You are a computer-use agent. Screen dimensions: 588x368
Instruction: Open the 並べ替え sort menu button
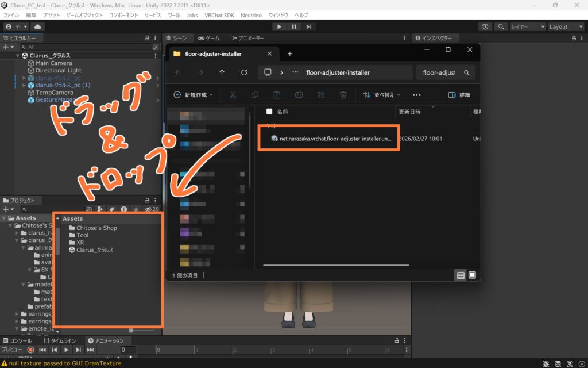tap(378, 95)
